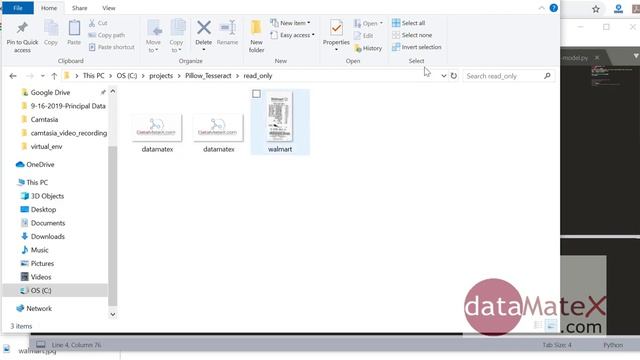Open Videos in sidebar
This screenshot has width=640, height=360.
41,277
